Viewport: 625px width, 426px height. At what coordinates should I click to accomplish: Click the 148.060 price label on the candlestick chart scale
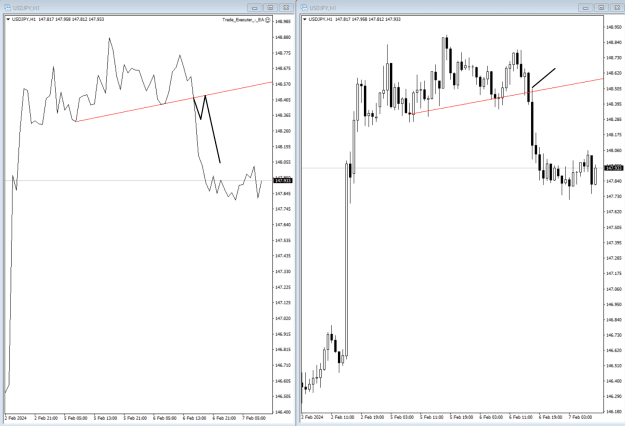tap(614, 151)
